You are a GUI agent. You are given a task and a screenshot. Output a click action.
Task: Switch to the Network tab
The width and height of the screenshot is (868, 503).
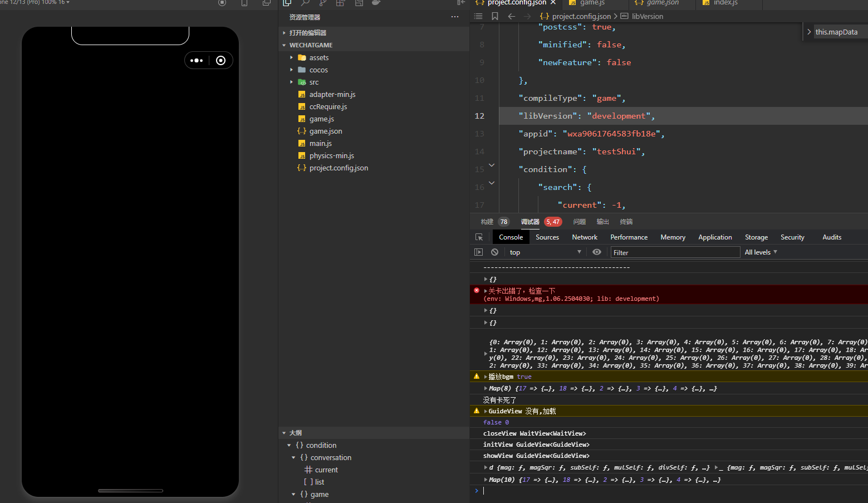point(584,237)
